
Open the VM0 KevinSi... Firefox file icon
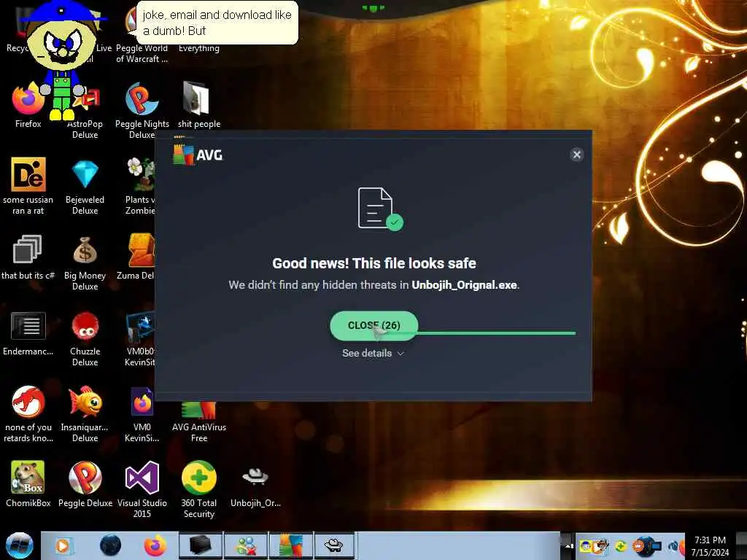point(142,414)
